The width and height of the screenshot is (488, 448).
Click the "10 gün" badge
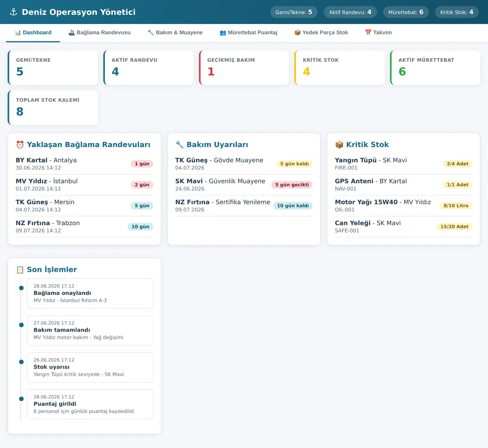pos(140,226)
